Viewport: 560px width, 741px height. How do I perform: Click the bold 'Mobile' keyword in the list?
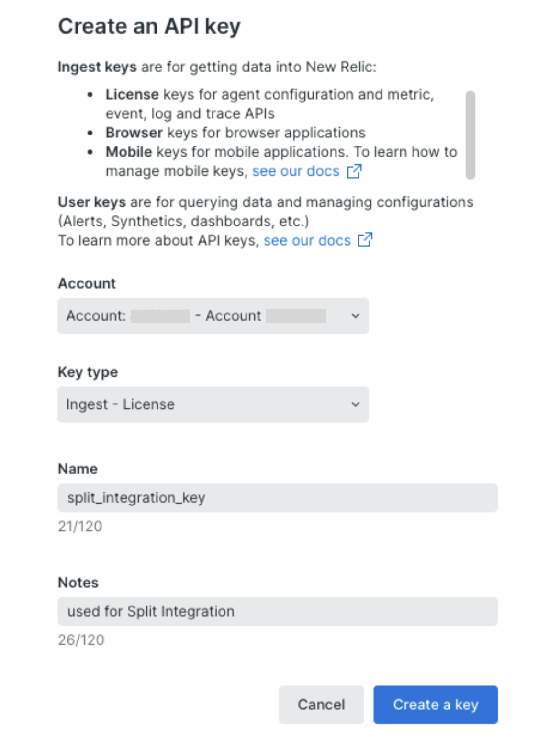[129, 152]
